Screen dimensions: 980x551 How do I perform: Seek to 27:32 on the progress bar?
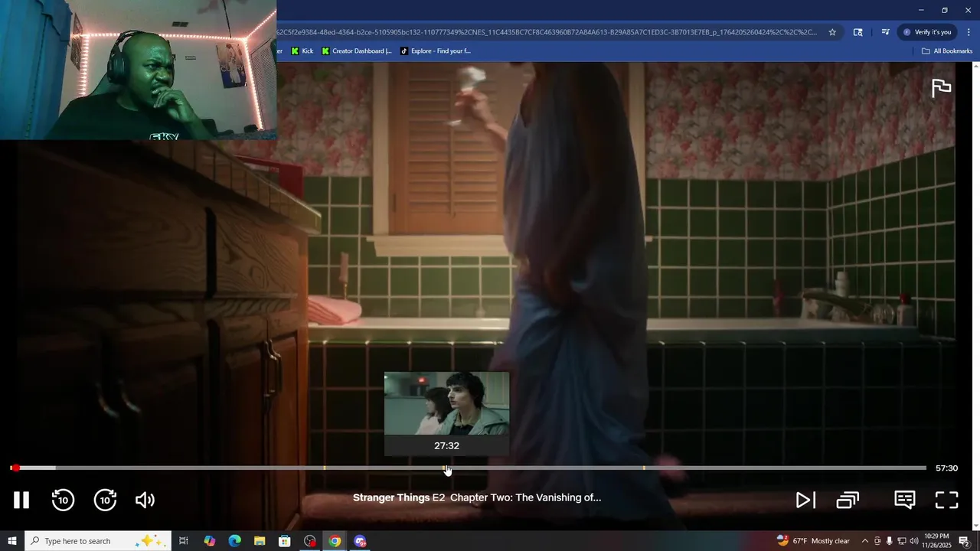coord(446,468)
